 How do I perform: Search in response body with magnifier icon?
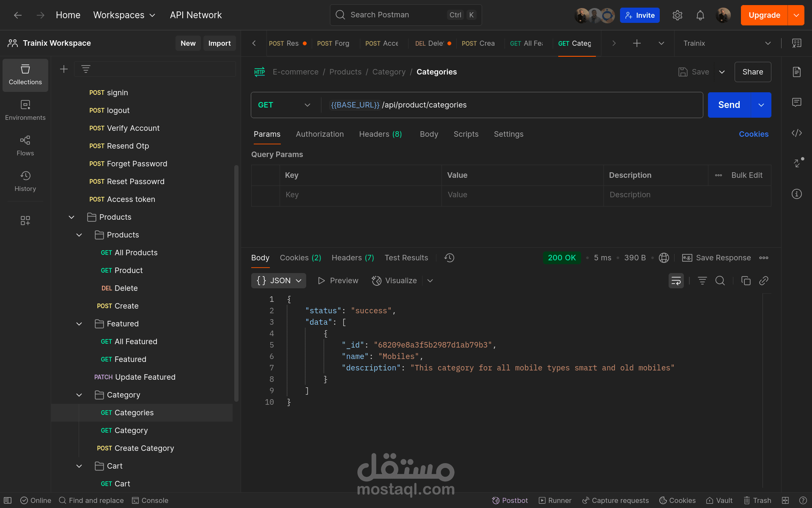tap(720, 281)
